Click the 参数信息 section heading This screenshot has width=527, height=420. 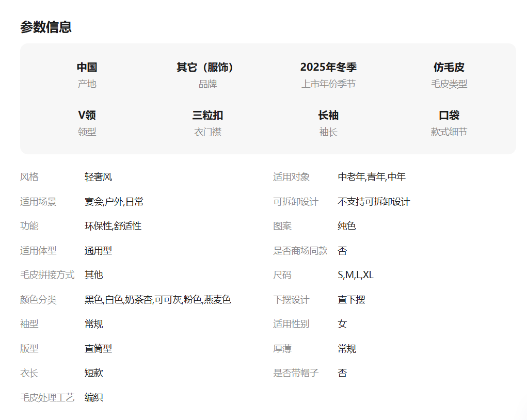click(46, 27)
